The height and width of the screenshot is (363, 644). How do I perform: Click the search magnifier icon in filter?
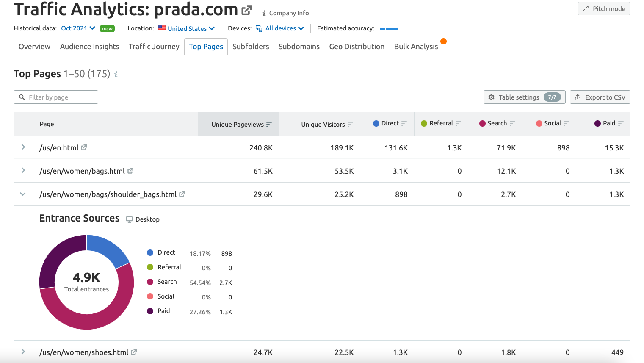[22, 97]
